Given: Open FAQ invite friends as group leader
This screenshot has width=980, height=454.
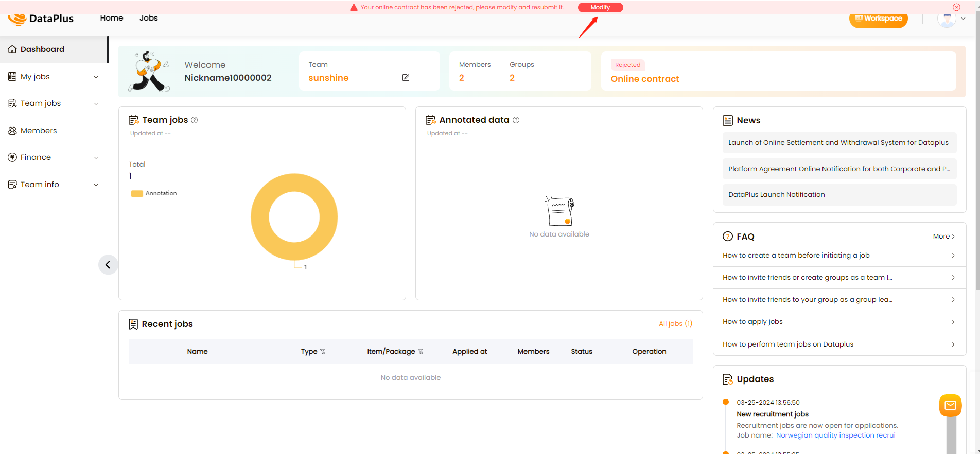Looking at the screenshot, I should pos(839,300).
